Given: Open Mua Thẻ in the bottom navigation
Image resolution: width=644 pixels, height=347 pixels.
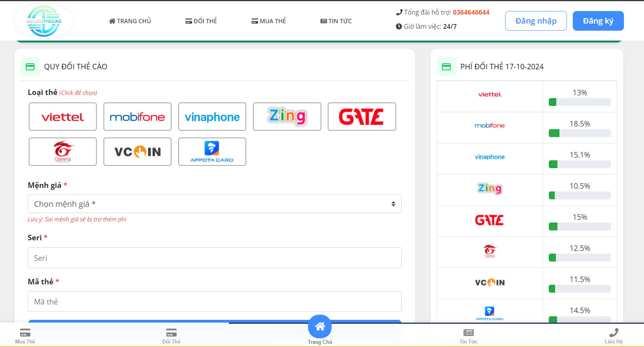Looking at the screenshot, I should [x=25, y=336].
